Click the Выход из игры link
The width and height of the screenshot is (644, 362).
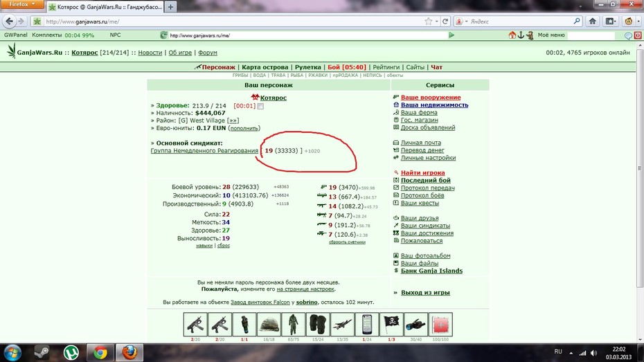(425, 293)
